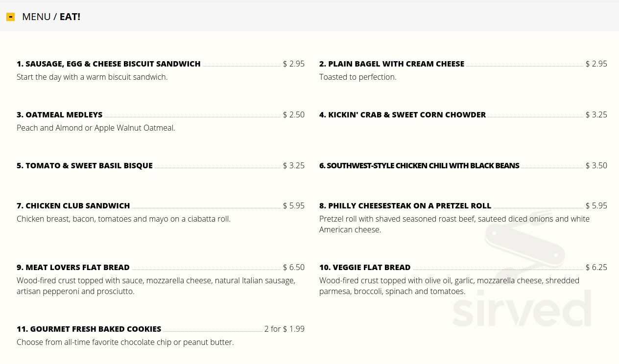Click the Veggie Flat Bread description text
Screen dimensions: 619x364
(449, 286)
